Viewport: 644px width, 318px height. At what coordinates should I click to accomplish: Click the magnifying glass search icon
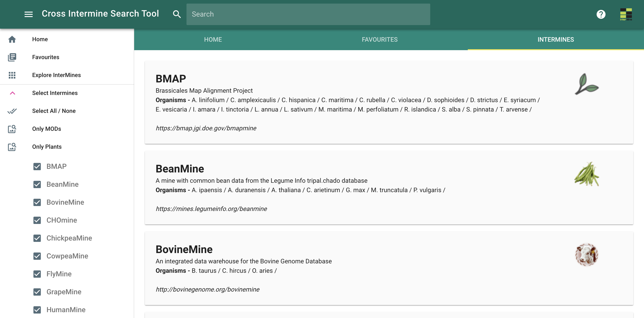coord(176,14)
